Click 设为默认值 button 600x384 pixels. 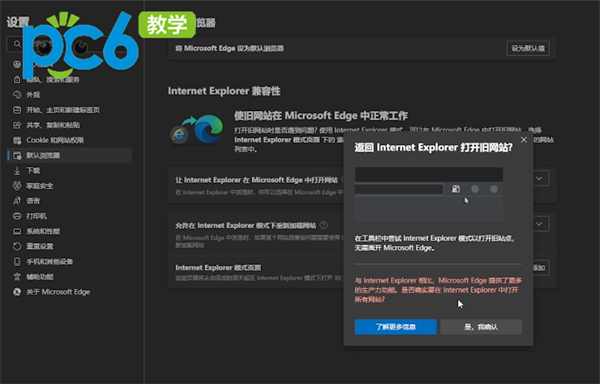tap(528, 48)
